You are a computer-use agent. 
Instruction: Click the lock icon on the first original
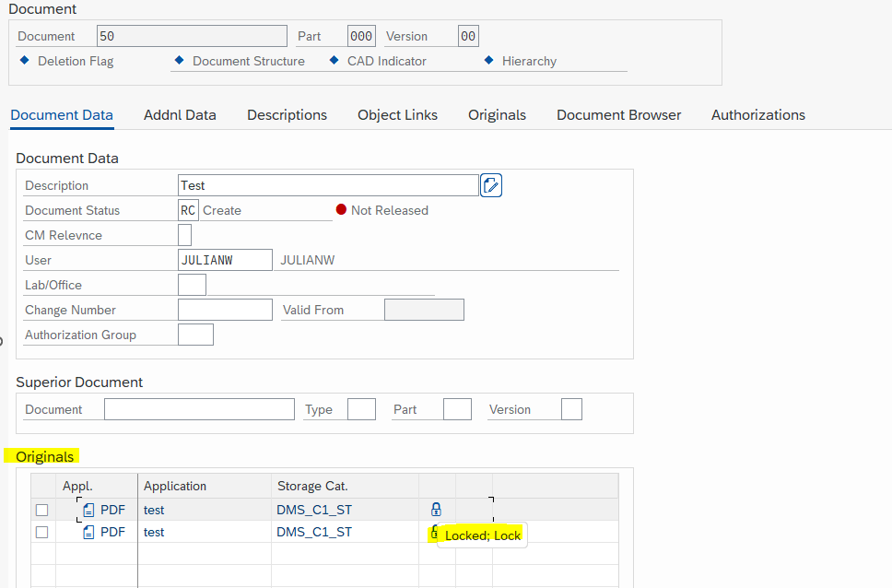[x=436, y=509]
